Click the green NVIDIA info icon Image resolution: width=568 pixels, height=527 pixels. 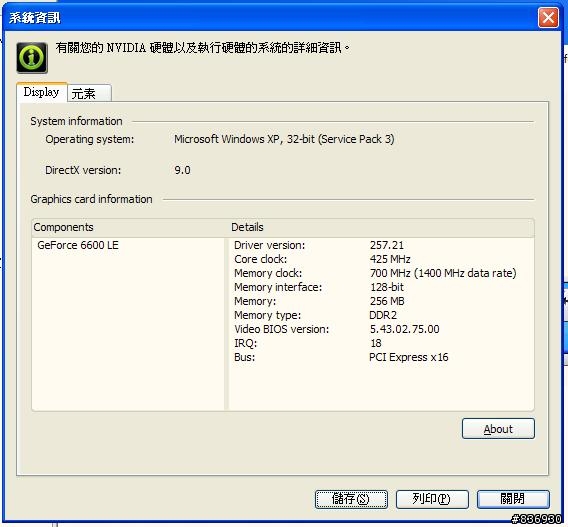pyautogui.click(x=32, y=58)
